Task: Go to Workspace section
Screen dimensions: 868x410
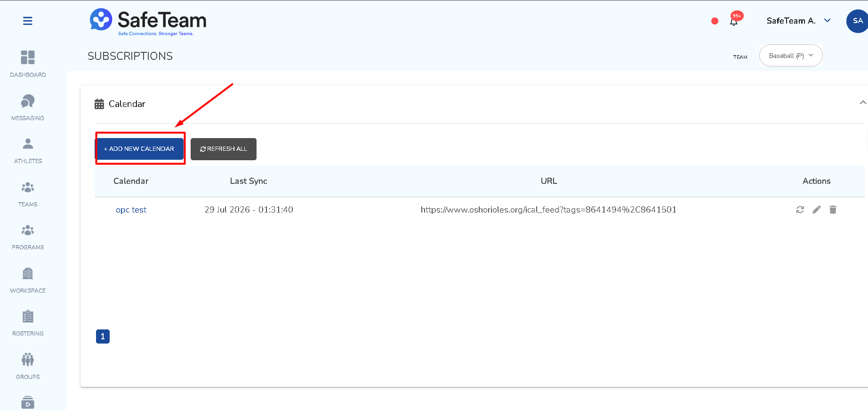Action: (28, 280)
